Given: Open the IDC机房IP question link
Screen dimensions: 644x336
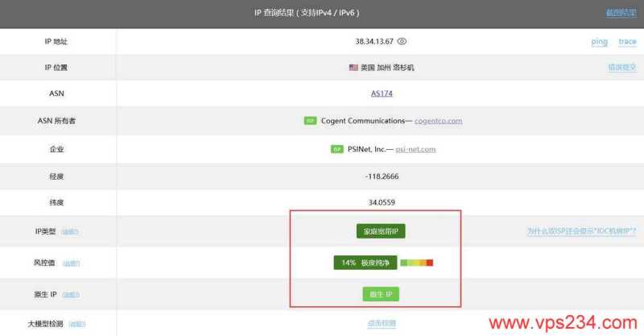Looking at the screenshot, I should [x=581, y=231].
